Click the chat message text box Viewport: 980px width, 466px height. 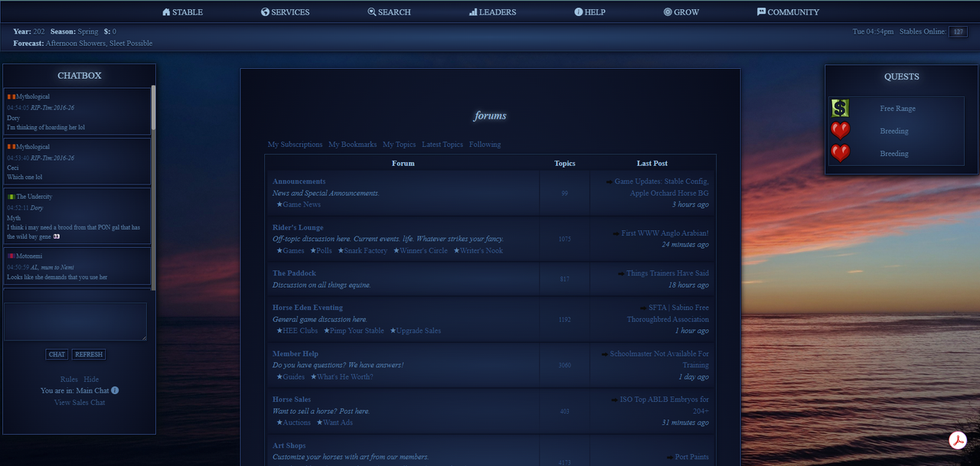coord(75,321)
